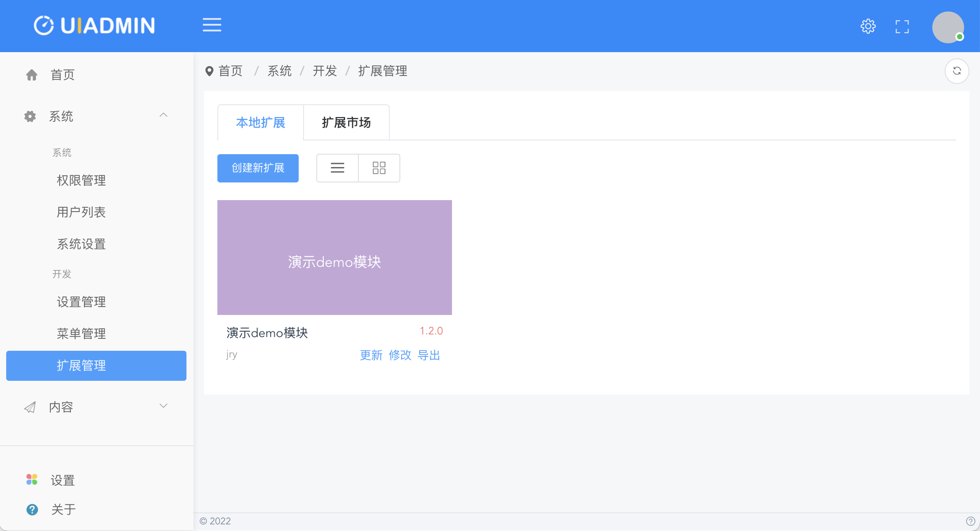Click the circular refresh icon
This screenshot has height=531, width=980.
pos(957,71)
